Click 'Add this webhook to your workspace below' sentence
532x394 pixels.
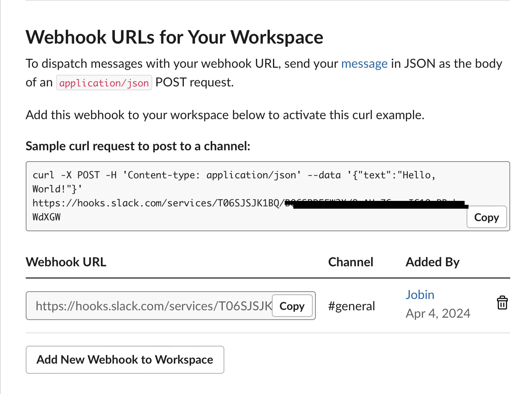tap(225, 115)
